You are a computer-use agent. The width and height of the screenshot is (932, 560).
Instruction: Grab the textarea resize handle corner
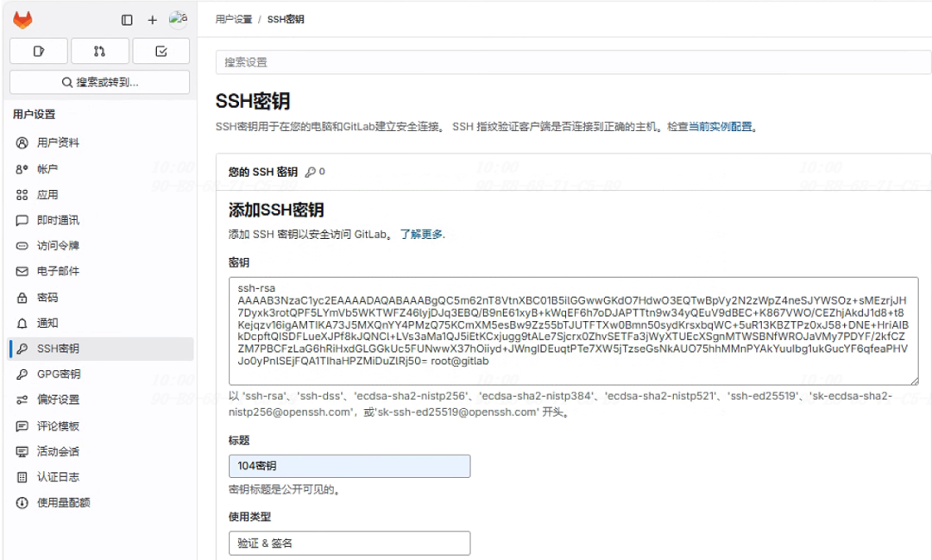click(914, 381)
